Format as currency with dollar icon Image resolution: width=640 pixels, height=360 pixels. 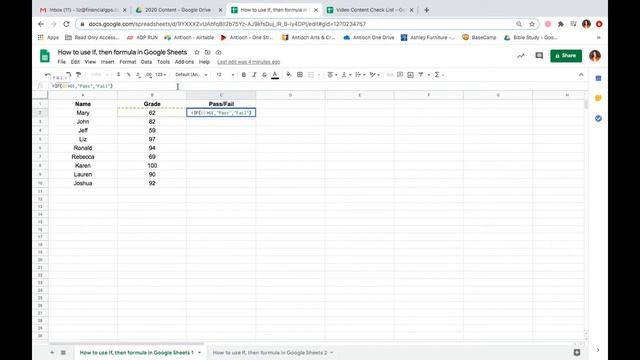tap(118, 75)
